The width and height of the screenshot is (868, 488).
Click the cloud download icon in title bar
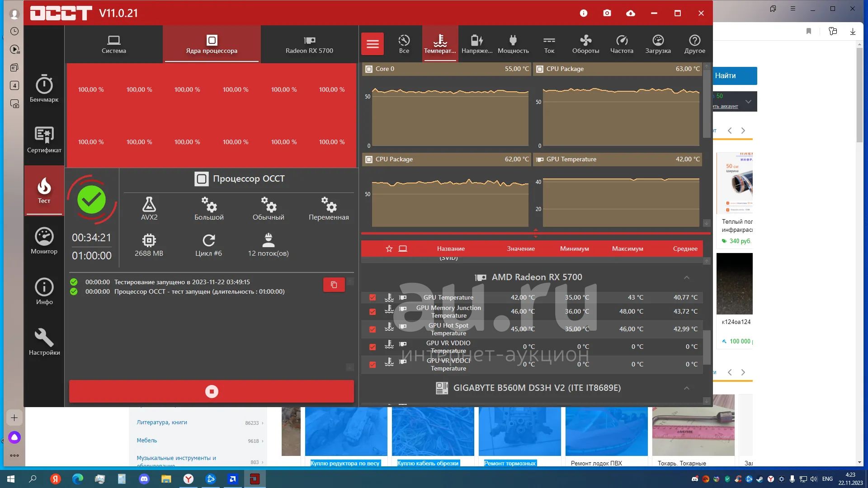pyautogui.click(x=631, y=13)
